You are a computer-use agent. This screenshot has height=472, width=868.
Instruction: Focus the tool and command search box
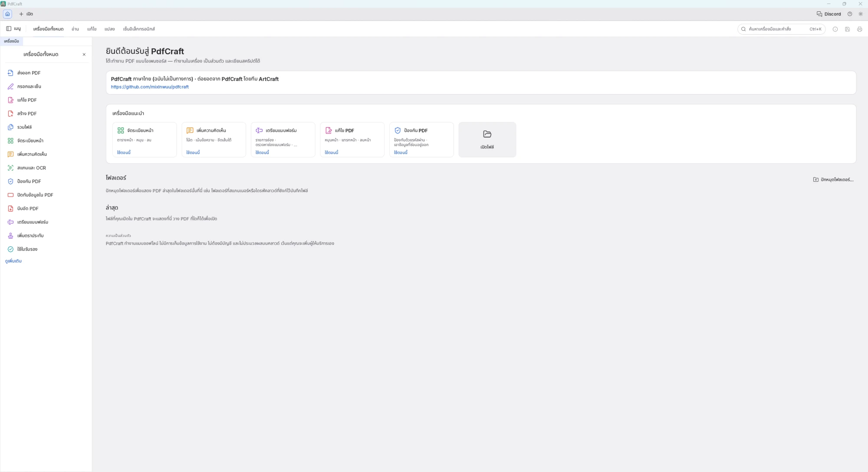781,29
